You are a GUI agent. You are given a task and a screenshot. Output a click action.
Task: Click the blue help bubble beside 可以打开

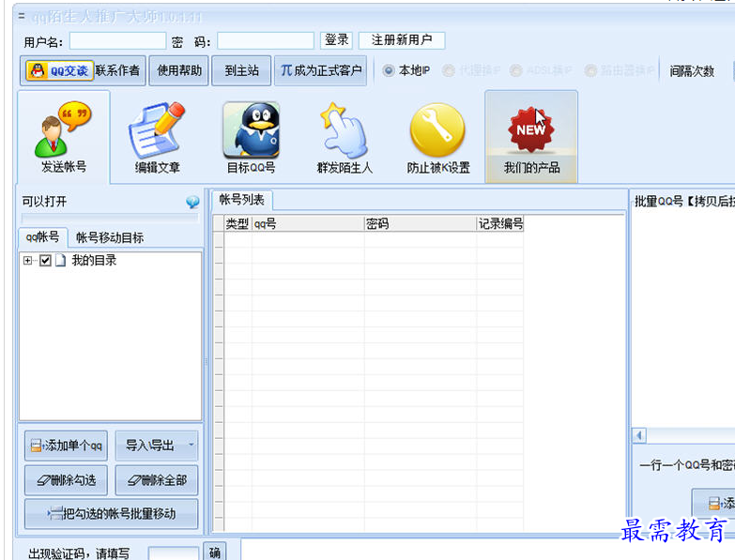192,203
